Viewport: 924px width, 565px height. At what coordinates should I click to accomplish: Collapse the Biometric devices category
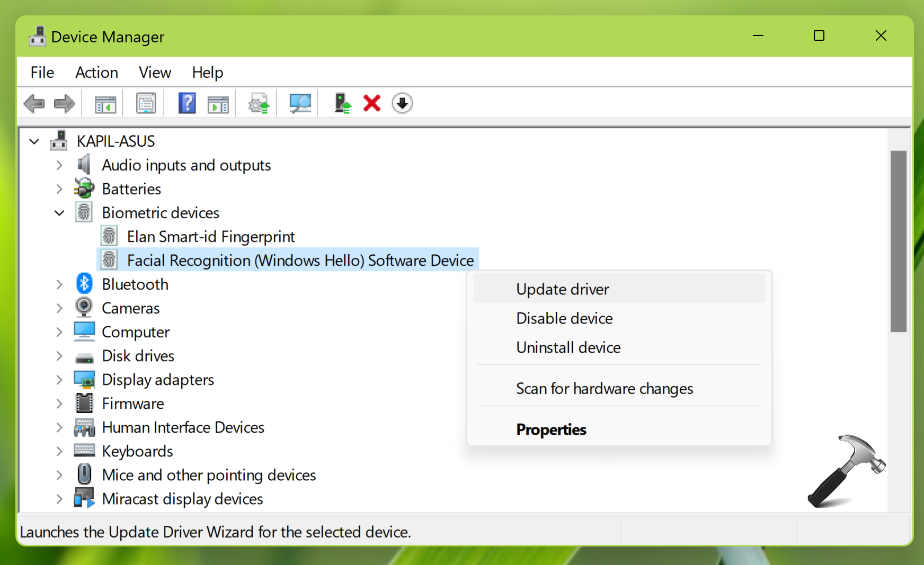click(x=59, y=213)
